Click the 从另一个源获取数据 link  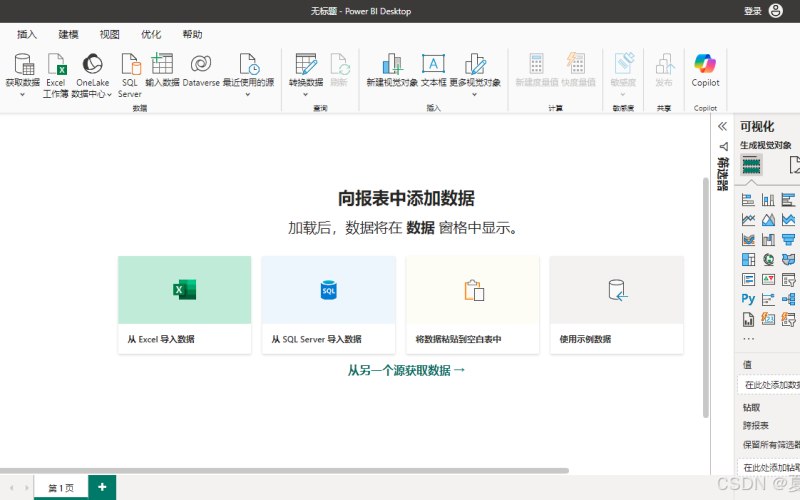coord(407,370)
